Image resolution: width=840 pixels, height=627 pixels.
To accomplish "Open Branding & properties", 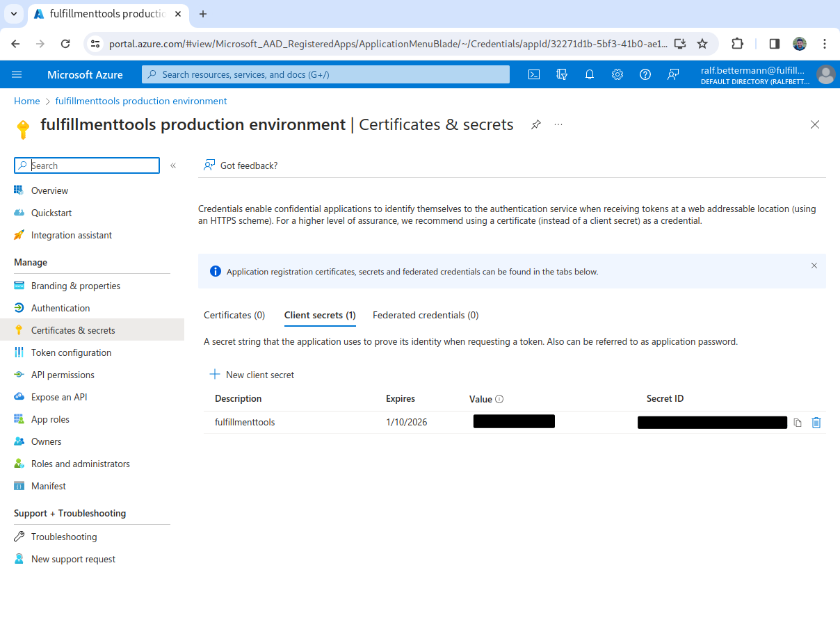I will click(x=76, y=286).
